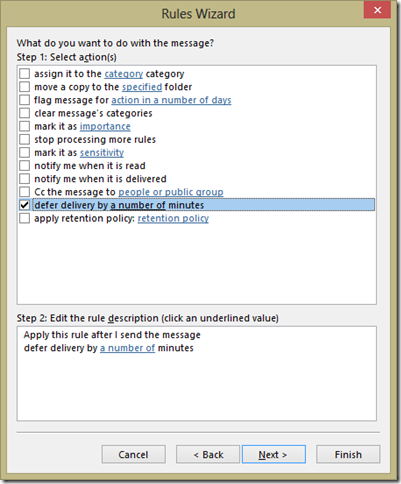Screen dimensions: 401x484
Task: Tick 'apply retention policy' checkbox
Action: click(25, 218)
